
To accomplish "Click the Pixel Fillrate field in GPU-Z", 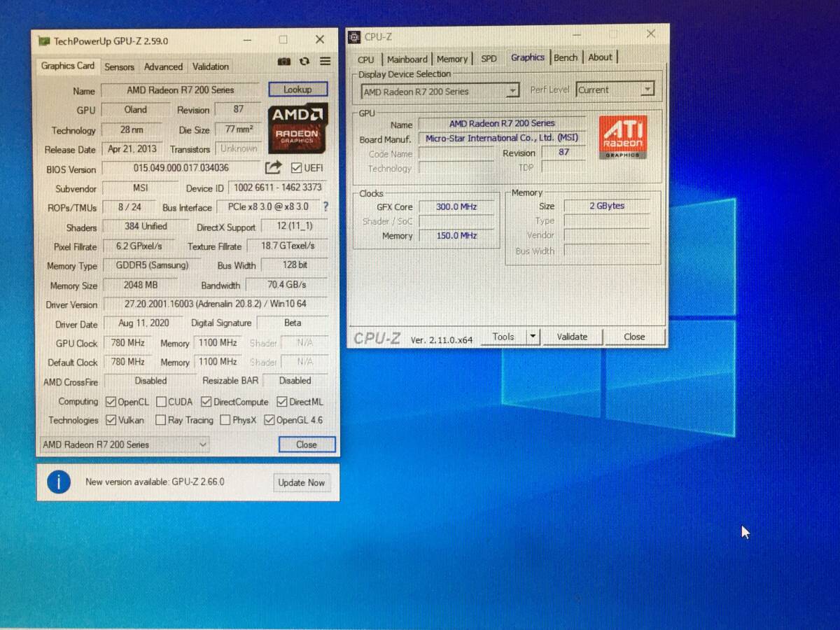I will pyautogui.click(x=139, y=246).
